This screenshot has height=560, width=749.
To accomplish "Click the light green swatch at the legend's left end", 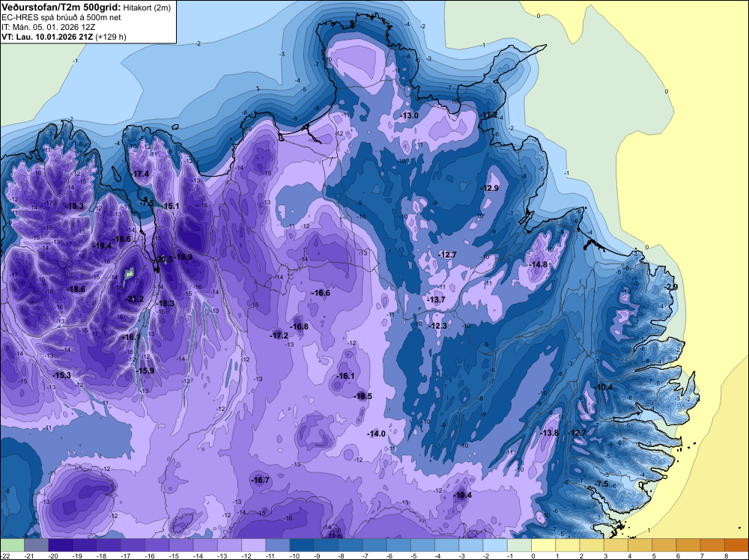I will pos(13,545).
